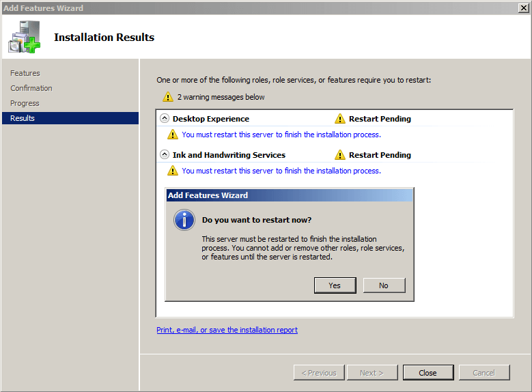Click warning icon next to Ink and Handwriting Restart Pending
Image resolution: width=532 pixels, height=392 pixels.
tap(340, 155)
